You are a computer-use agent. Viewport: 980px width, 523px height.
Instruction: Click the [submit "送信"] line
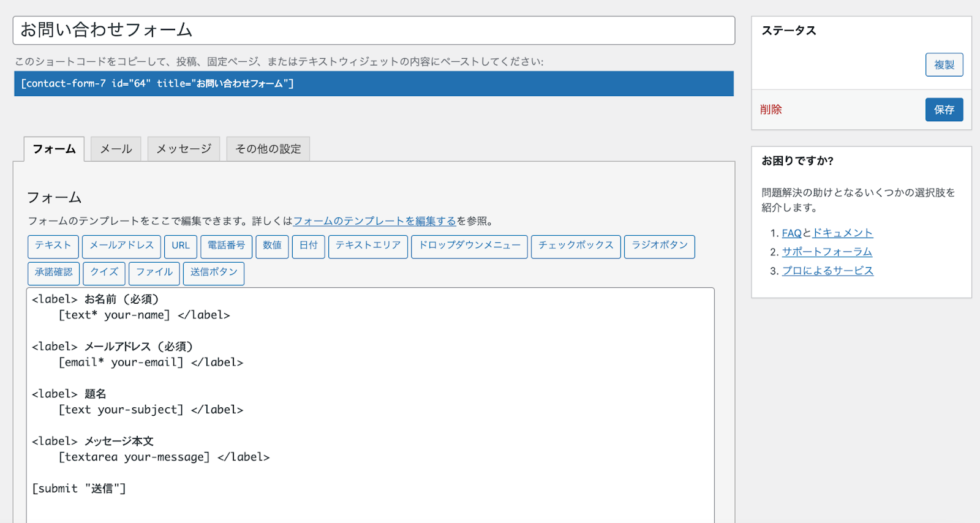pos(79,488)
